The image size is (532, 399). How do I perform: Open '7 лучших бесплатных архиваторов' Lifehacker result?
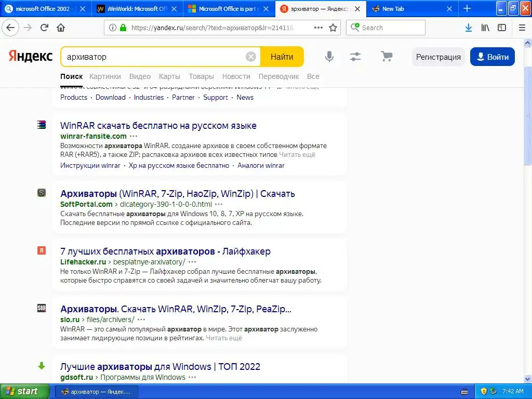[165, 251]
